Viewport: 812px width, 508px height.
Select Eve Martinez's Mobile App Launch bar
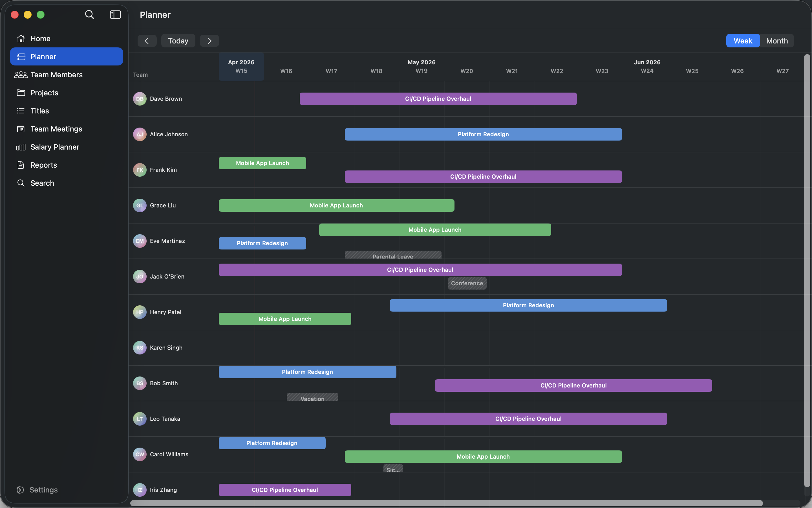[x=435, y=230]
